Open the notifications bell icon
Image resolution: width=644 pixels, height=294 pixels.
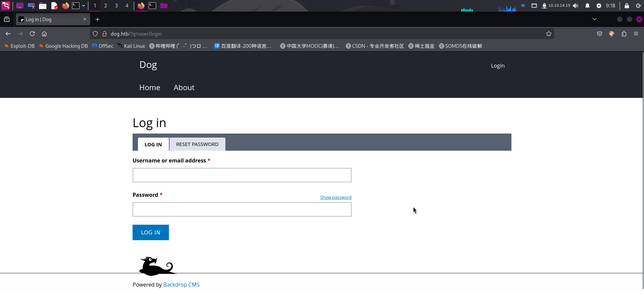(587, 6)
